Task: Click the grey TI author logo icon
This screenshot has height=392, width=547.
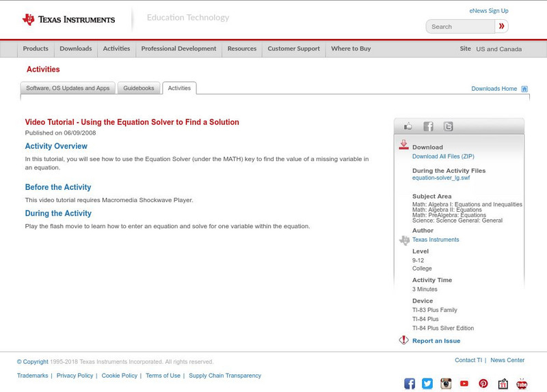Action: point(404,240)
